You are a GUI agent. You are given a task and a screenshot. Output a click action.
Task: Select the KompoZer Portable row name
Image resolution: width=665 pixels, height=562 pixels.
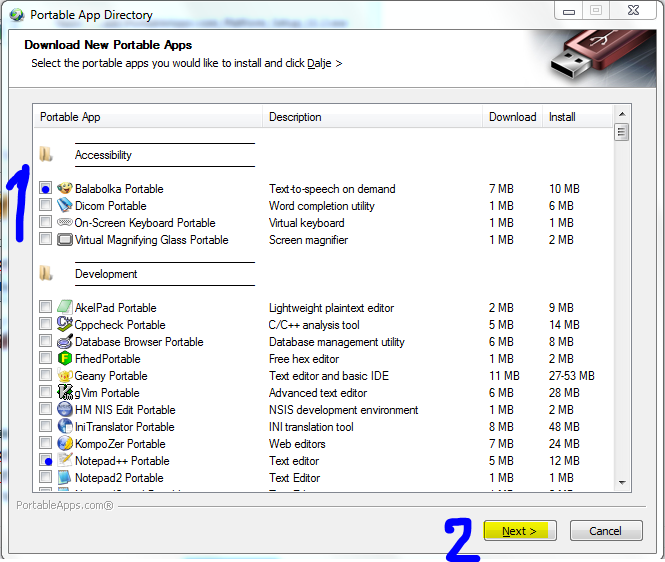point(120,444)
